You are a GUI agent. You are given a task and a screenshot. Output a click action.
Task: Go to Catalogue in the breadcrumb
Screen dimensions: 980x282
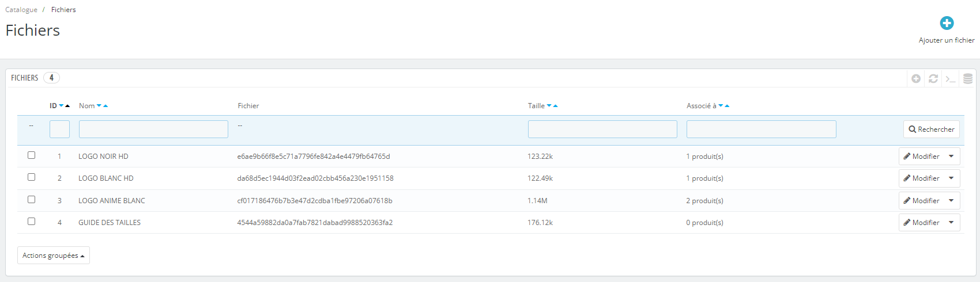click(x=21, y=10)
